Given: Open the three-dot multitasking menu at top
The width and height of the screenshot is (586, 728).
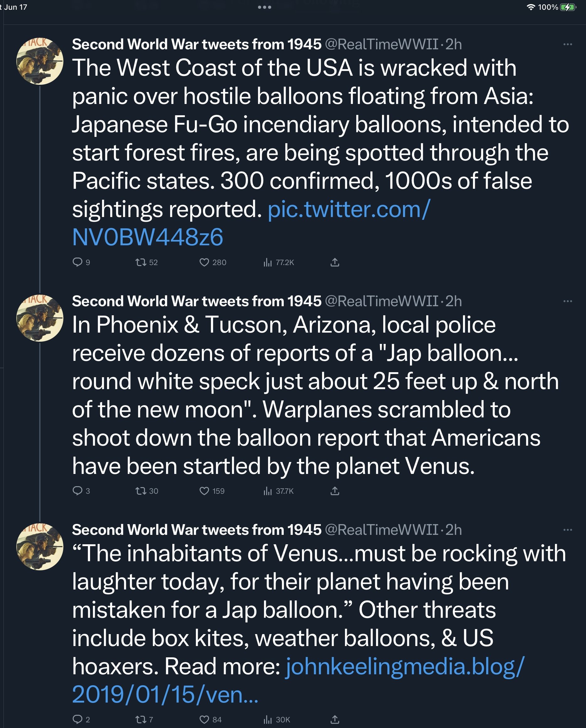Looking at the screenshot, I should pos(264,7).
